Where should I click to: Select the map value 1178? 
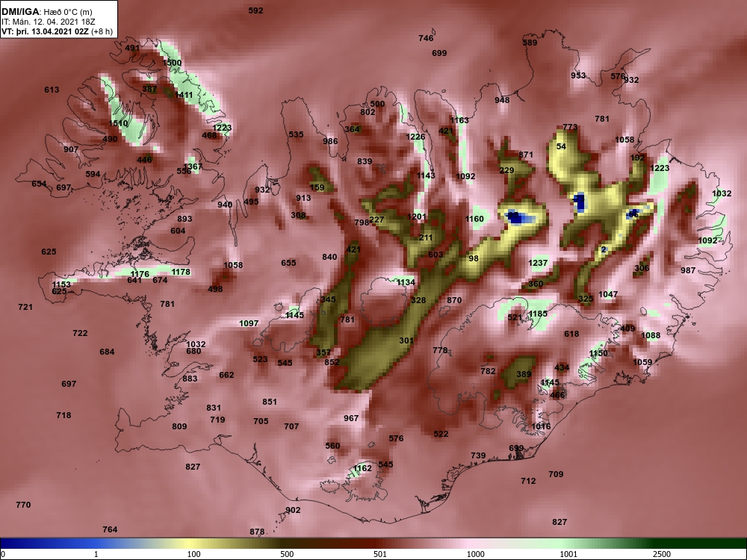181,272
